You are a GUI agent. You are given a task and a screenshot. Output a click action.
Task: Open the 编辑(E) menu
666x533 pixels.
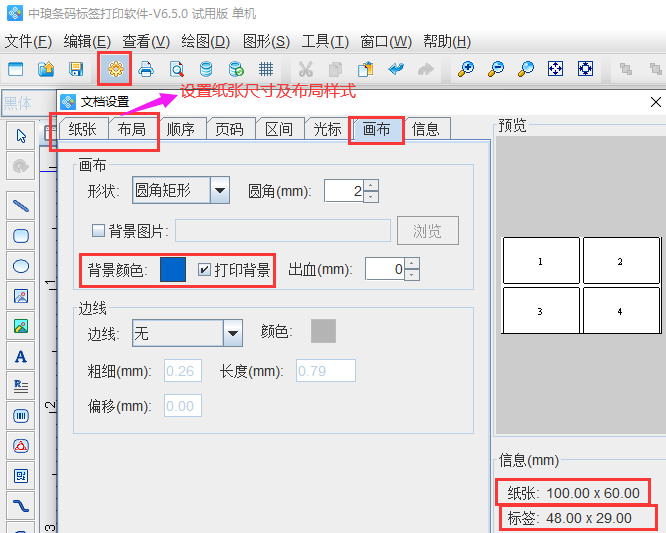(x=87, y=42)
